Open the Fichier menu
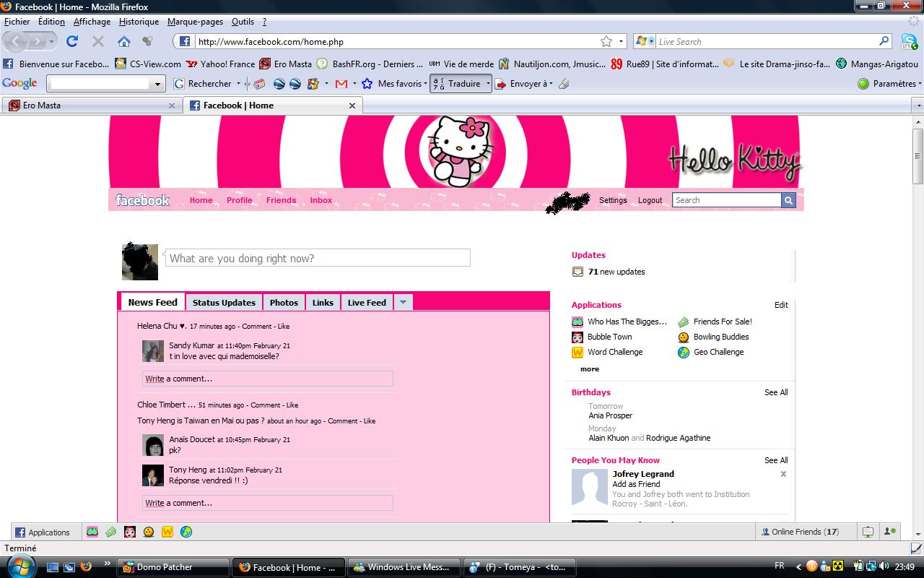Image resolution: width=924 pixels, height=578 pixels. (17, 22)
